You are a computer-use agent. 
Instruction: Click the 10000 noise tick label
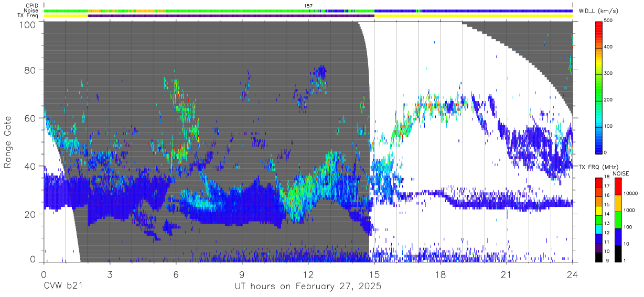click(x=630, y=194)
